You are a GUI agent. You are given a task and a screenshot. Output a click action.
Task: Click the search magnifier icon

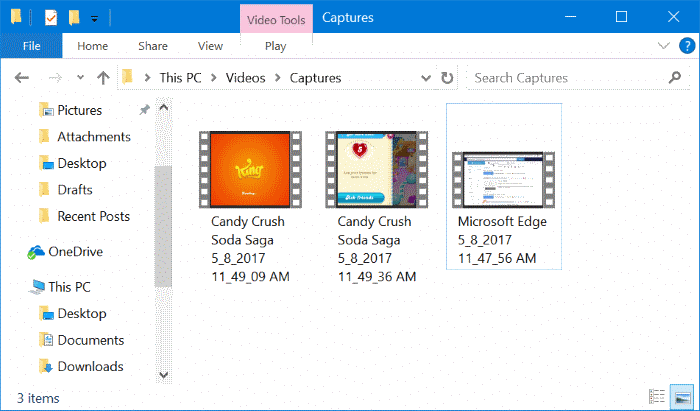tap(675, 78)
